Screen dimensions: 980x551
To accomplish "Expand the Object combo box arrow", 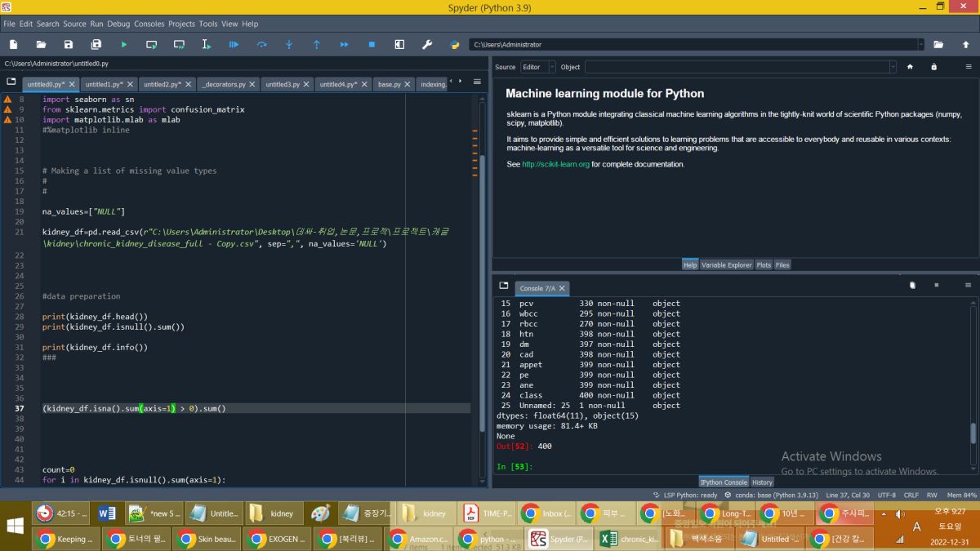I will [892, 67].
